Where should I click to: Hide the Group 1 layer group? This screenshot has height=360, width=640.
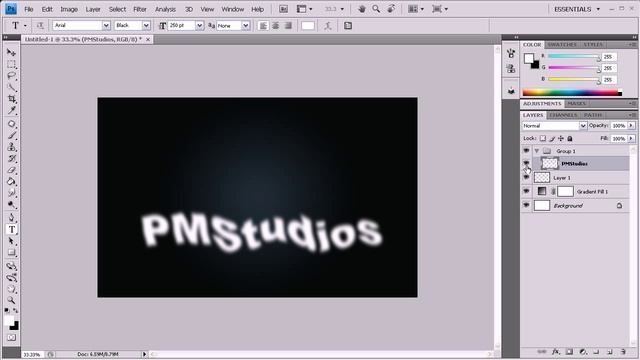(526, 151)
